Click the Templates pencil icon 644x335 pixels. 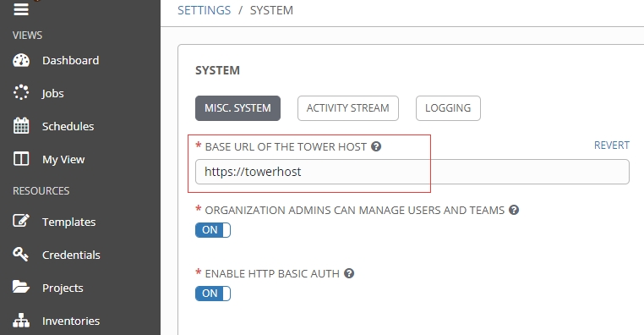(x=21, y=221)
